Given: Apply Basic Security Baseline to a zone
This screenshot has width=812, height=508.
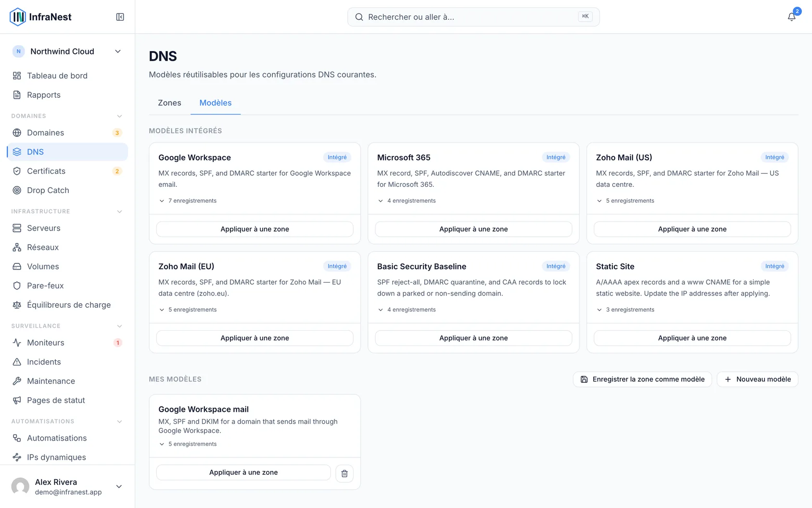Looking at the screenshot, I should pos(473,338).
